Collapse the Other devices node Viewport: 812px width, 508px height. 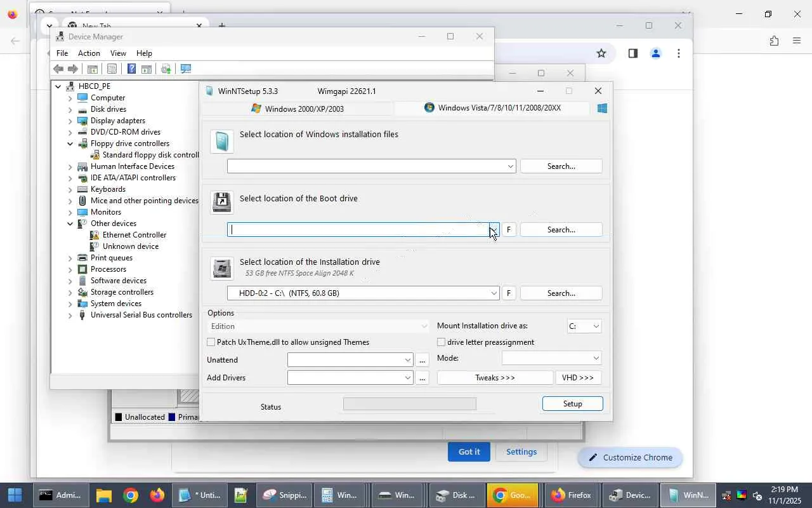tap(70, 224)
